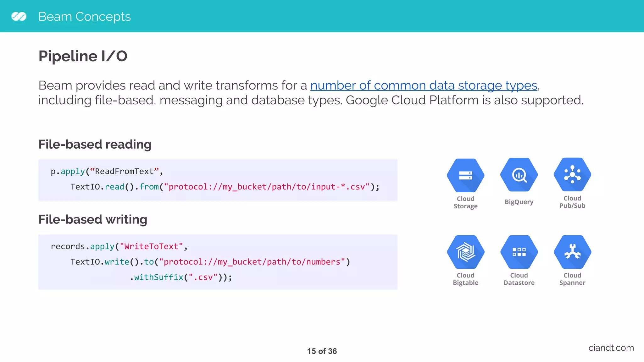Click the 15 of 36 page indicator
The height and width of the screenshot is (362, 644).
[322, 351]
